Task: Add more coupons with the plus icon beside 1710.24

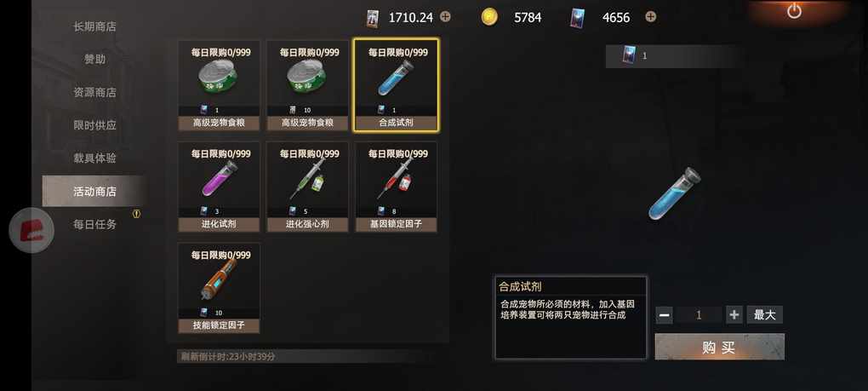Action: 445,17
